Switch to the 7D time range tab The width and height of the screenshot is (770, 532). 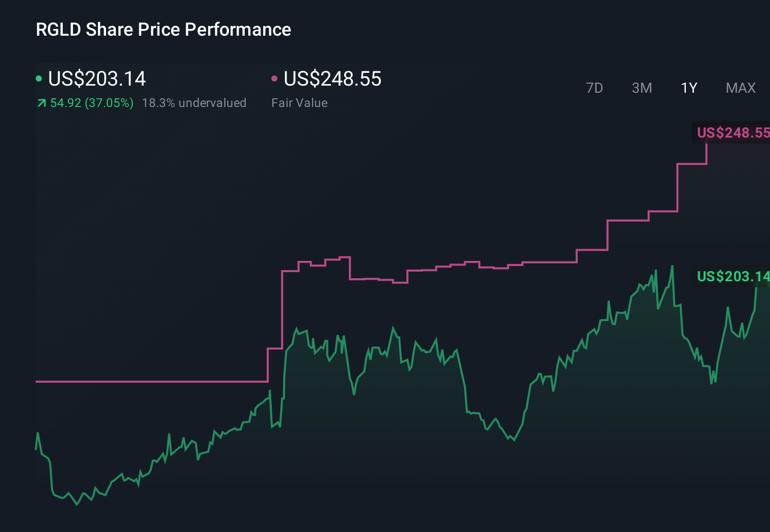(595, 88)
